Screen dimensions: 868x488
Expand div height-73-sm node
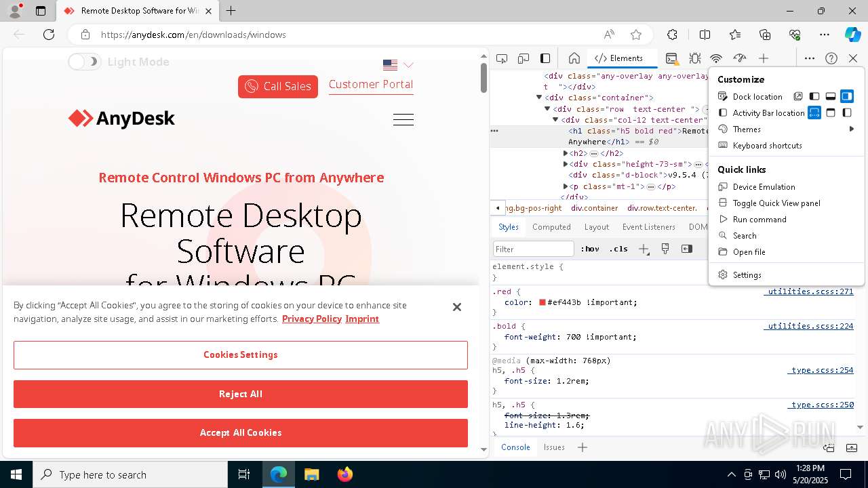(565, 164)
